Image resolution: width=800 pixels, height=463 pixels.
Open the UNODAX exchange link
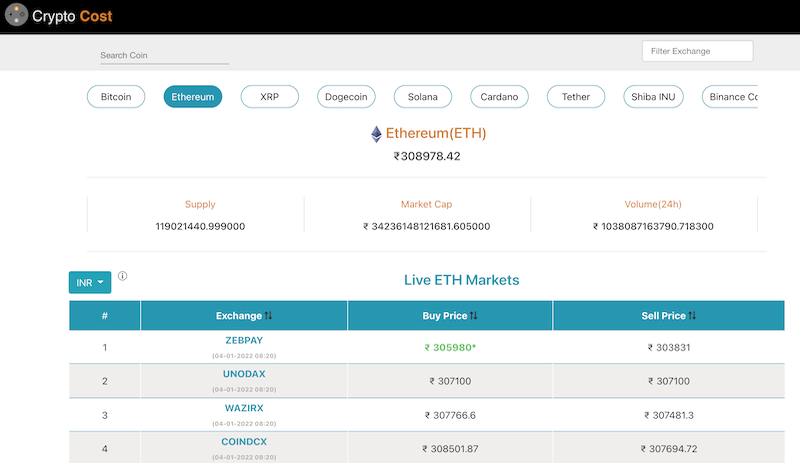coord(244,374)
